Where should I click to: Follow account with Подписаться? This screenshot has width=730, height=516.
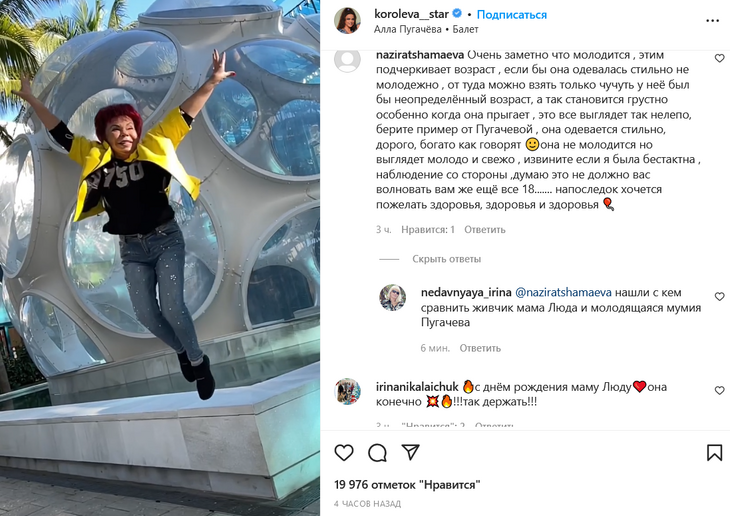coord(512,15)
